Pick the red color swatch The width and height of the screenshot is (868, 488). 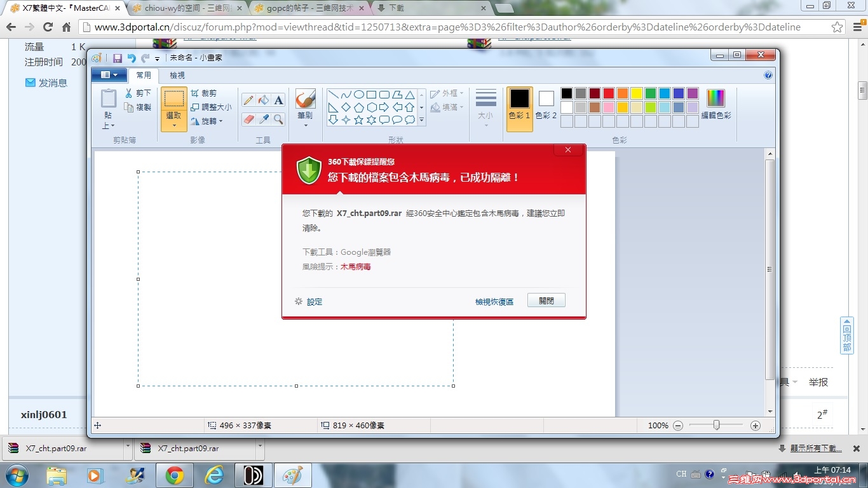coord(609,93)
